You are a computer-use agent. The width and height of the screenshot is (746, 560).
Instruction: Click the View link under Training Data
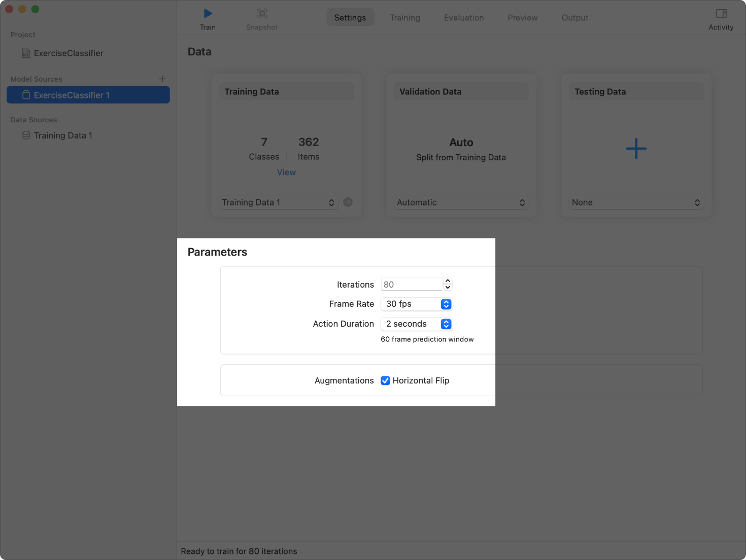pyautogui.click(x=286, y=172)
